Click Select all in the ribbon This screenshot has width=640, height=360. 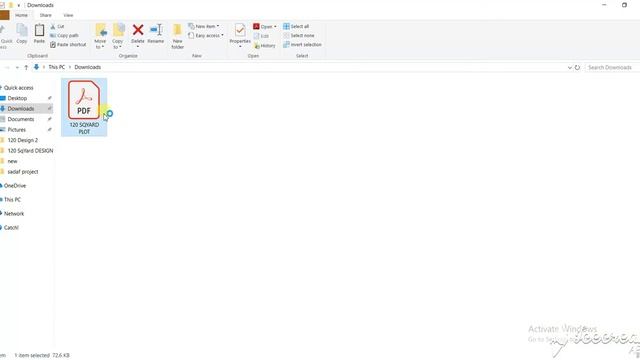296,27
